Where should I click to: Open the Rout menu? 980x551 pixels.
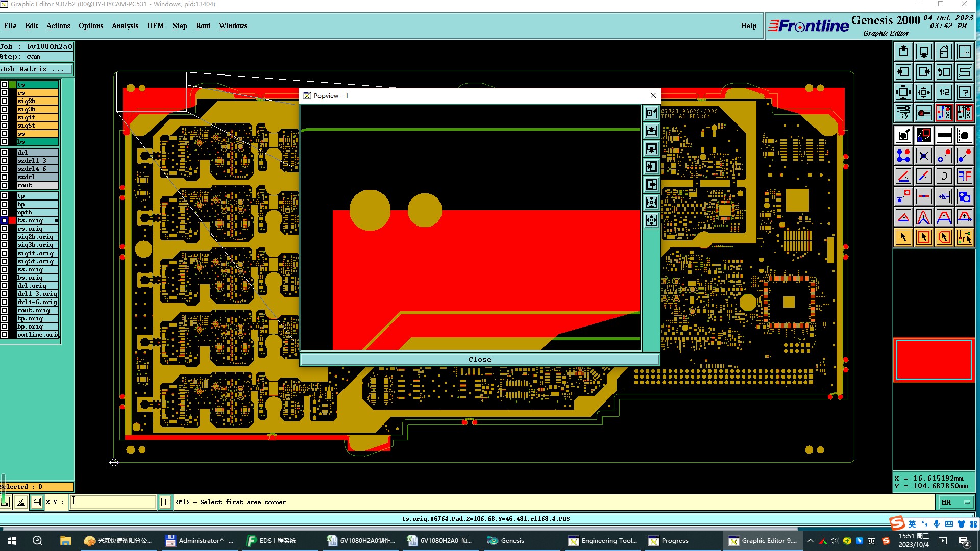click(x=203, y=26)
